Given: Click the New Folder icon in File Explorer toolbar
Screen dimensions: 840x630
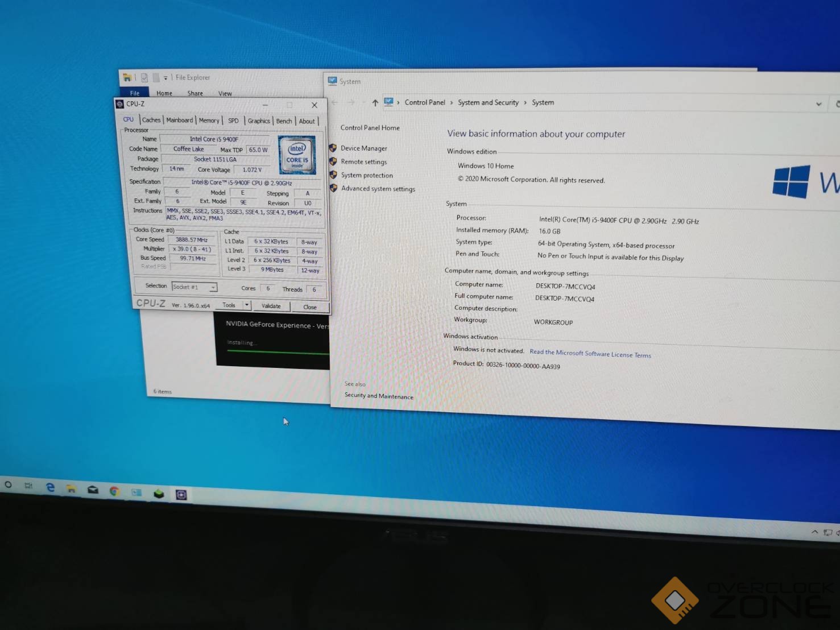Looking at the screenshot, I should (155, 77).
